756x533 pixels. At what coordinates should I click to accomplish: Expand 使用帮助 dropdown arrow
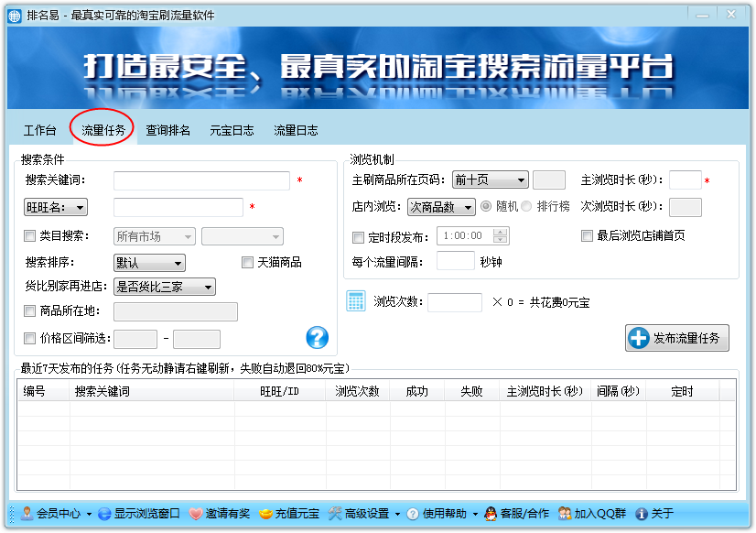pos(475,515)
